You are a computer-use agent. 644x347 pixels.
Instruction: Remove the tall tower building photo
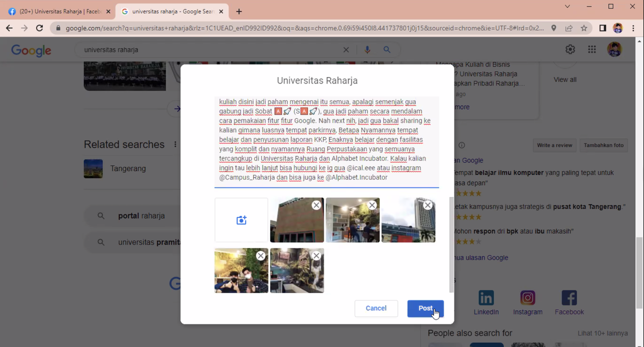pos(428,205)
